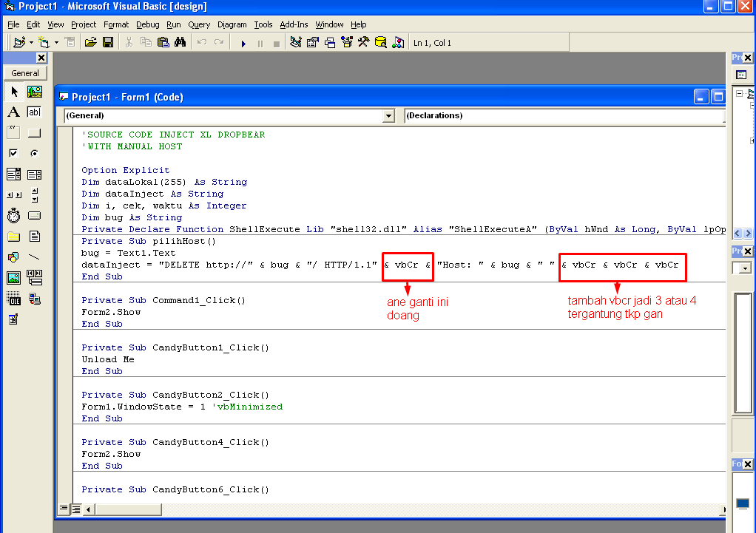Select the Data control tool
Viewport: 756px width, 533px height.
pos(34,277)
